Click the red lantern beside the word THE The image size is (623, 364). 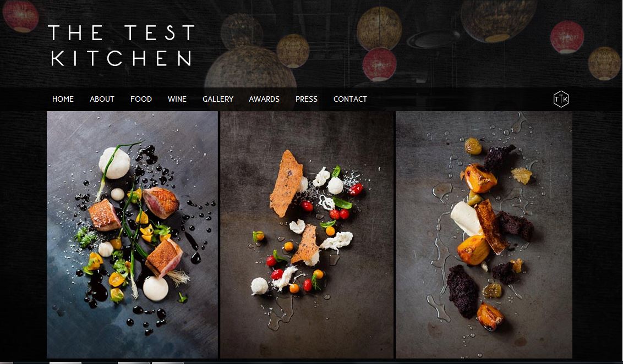21,16
